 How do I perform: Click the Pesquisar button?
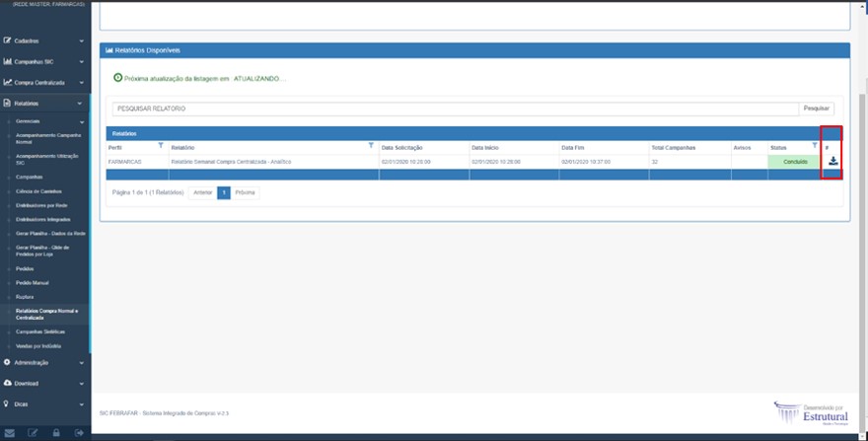[x=817, y=108]
